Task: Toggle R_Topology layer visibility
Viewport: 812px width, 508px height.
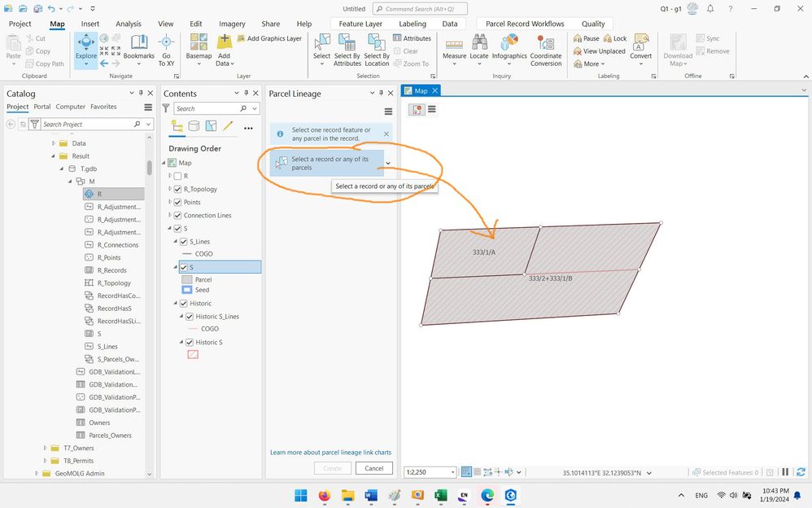Action: [177, 189]
